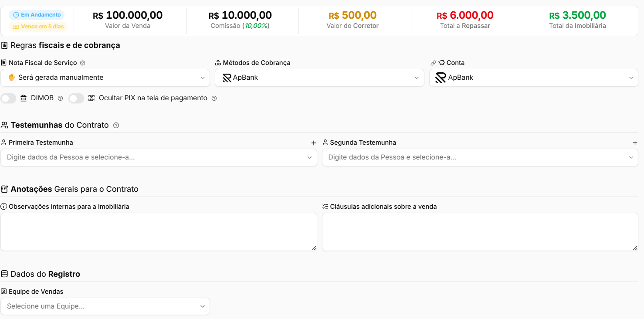The height and width of the screenshot is (319, 644).
Task: Click the Dados do Registro heading text
Action: [x=45, y=274]
